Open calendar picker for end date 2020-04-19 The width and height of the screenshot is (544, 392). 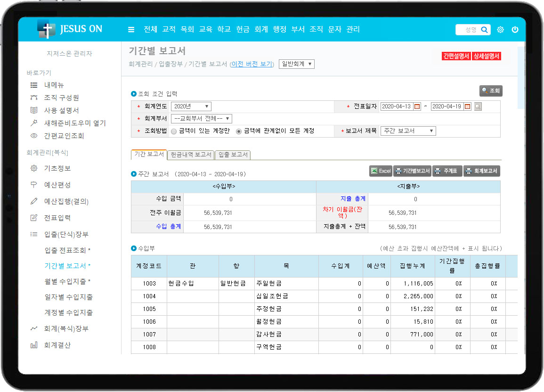click(x=467, y=107)
